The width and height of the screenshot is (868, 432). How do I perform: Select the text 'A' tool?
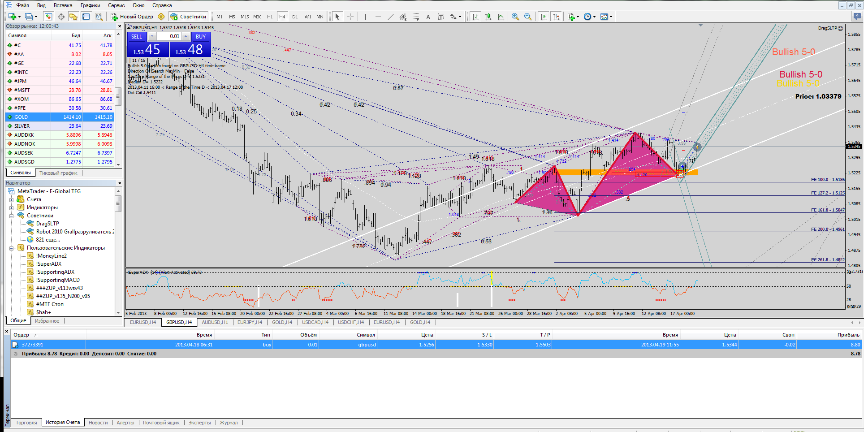pos(428,17)
